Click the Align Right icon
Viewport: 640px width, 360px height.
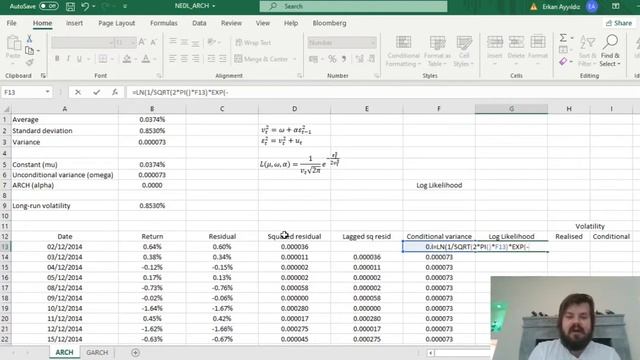click(x=196, y=59)
